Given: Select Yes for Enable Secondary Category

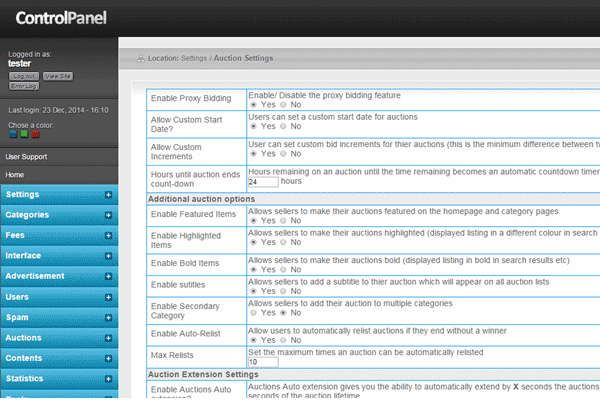Looking at the screenshot, I should pos(254,312).
